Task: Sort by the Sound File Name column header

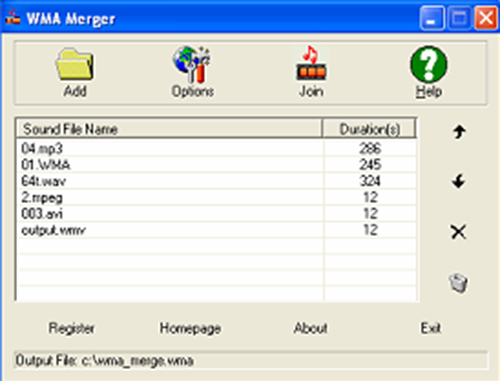Action: click(169, 129)
